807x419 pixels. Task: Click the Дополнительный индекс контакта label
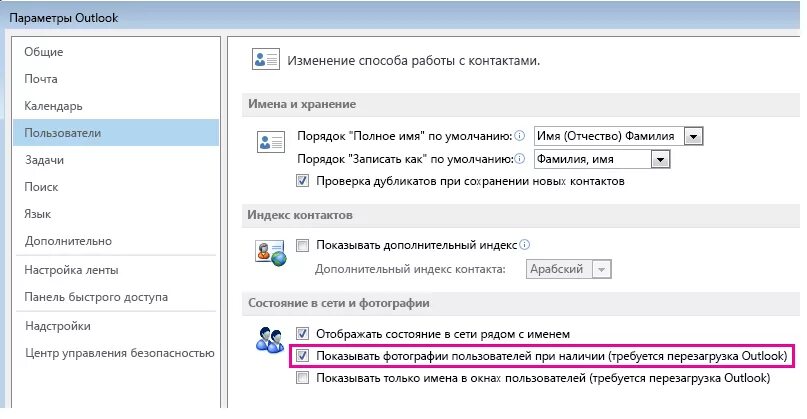[x=410, y=269]
